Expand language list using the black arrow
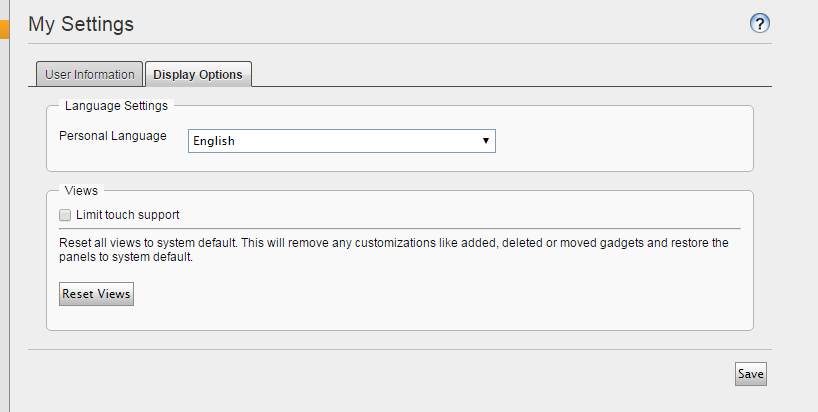This screenshot has height=412, width=818. [486, 141]
